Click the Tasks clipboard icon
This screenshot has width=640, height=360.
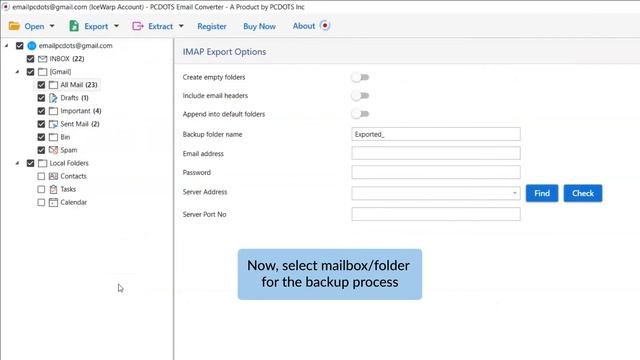pos(53,189)
